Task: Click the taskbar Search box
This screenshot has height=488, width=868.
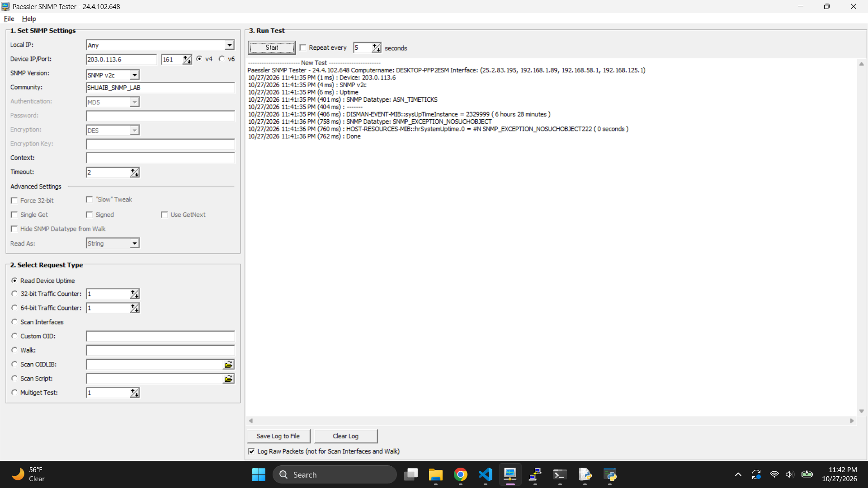Action: coord(335,474)
